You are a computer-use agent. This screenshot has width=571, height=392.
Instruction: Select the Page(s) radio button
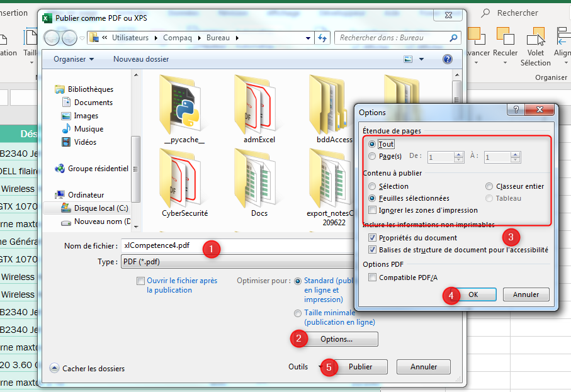(x=372, y=156)
